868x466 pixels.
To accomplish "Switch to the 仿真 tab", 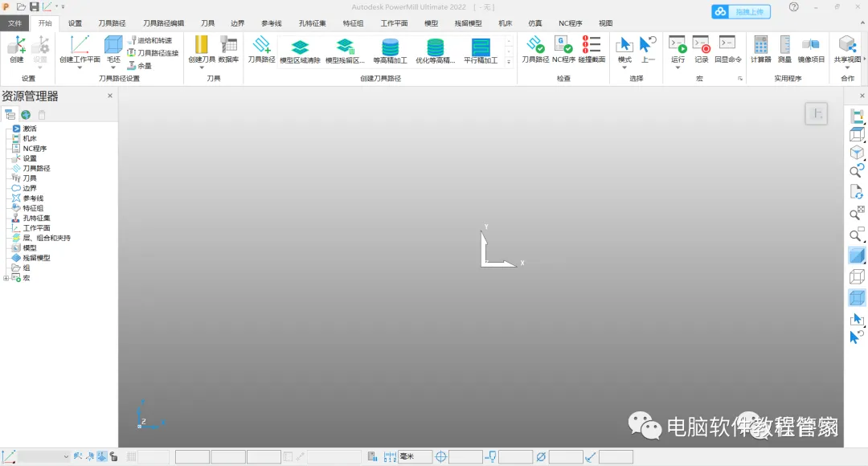I will pyautogui.click(x=534, y=23).
